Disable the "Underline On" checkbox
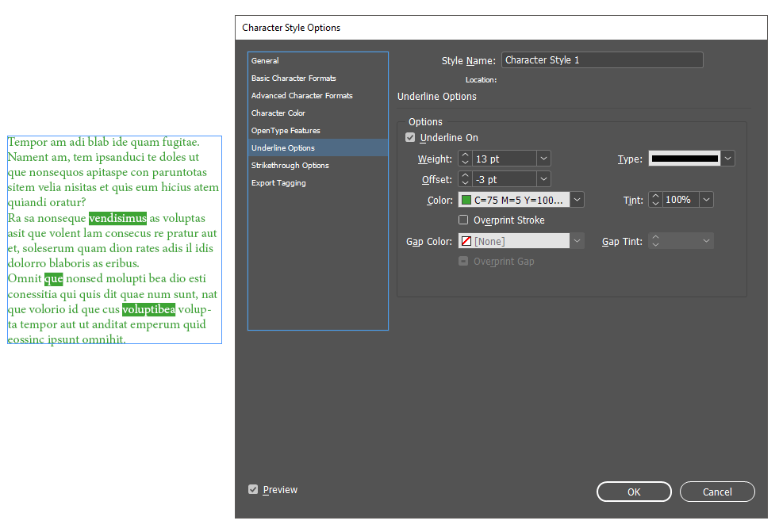This screenshot has height=532, width=779. point(410,137)
